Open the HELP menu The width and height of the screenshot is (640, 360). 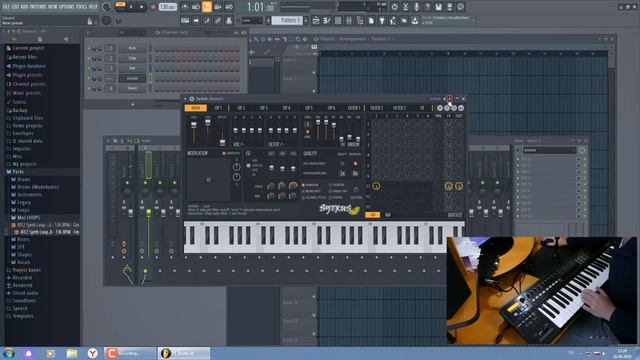coord(93,7)
